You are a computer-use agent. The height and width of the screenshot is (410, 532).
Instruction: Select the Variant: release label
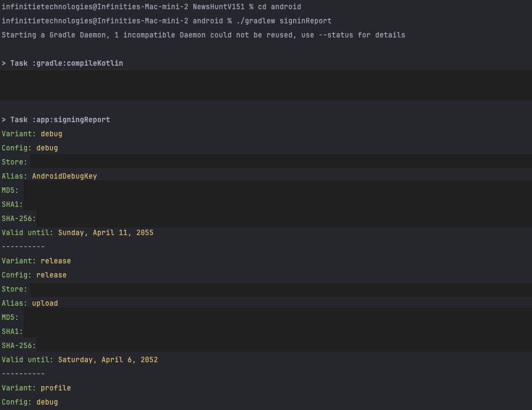point(36,261)
